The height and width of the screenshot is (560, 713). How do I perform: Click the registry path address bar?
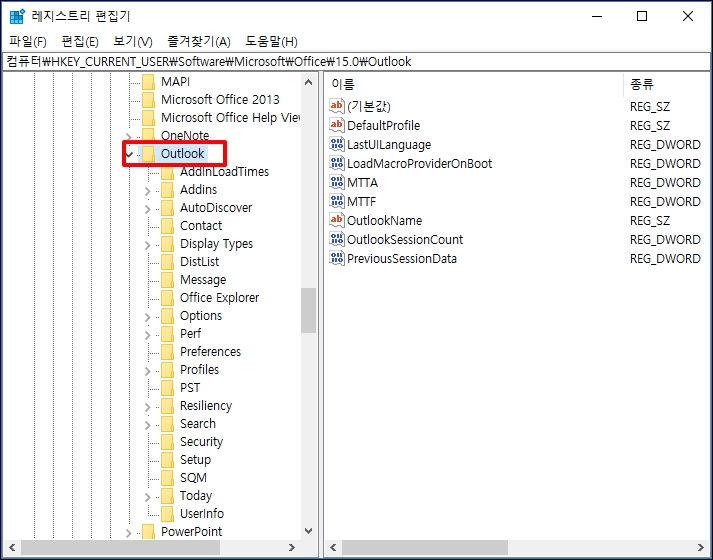pyautogui.click(x=356, y=61)
